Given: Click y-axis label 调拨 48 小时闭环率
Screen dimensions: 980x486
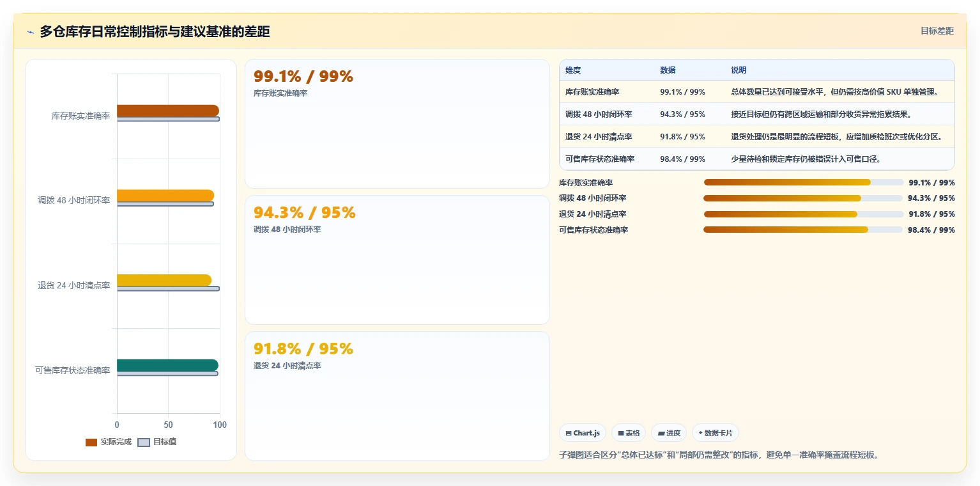Looking at the screenshot, I should (x=73, y=200).
